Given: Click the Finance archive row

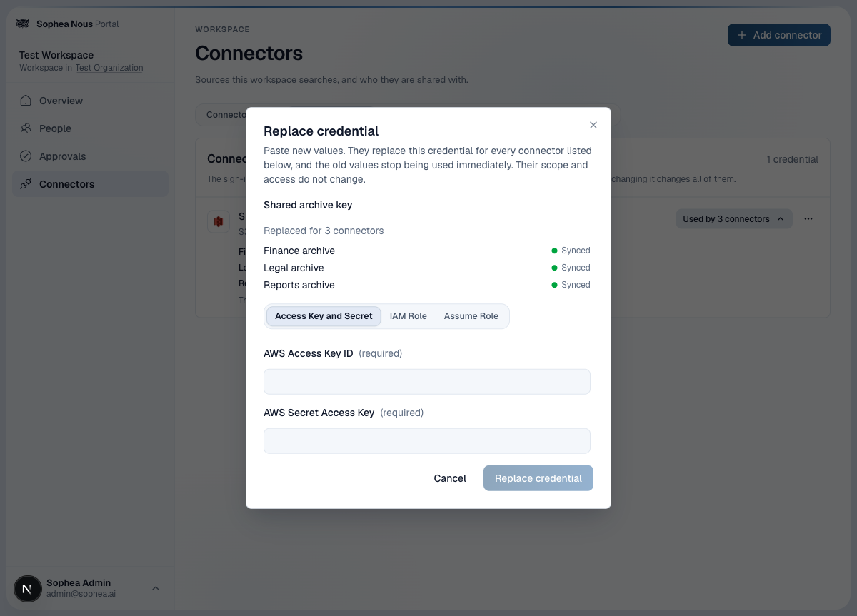Looking at the screenshot, I should point(427,251).
